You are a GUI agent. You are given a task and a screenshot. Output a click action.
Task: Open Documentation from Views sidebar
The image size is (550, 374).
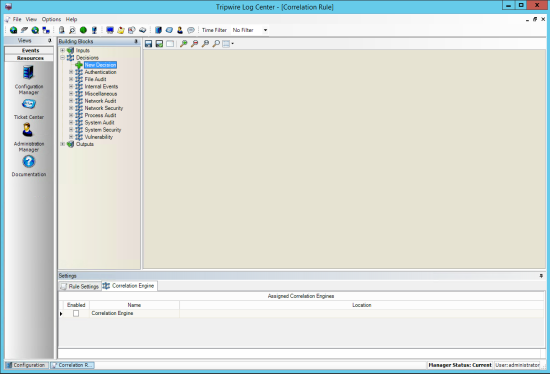click(x=29, y=166)
